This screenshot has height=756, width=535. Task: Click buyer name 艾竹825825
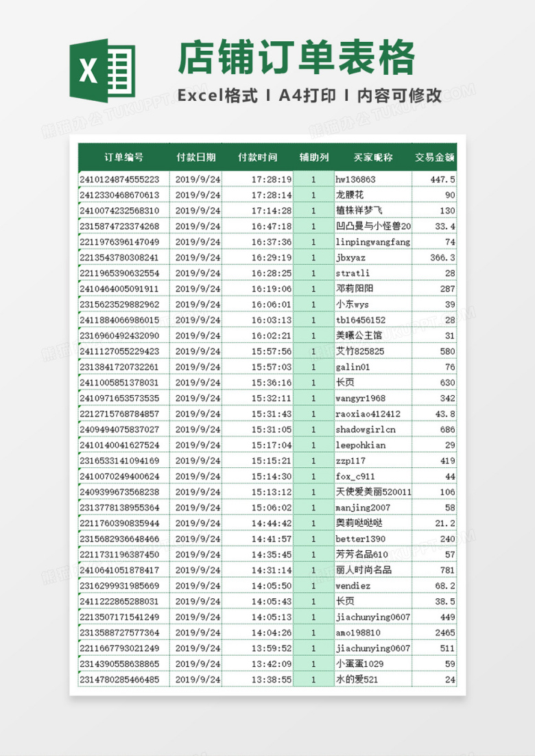coord(360,351)
